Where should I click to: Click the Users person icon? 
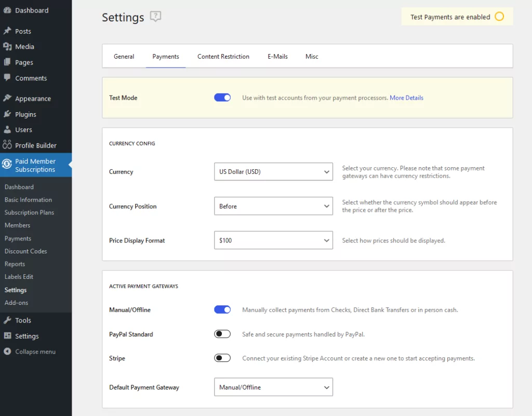click(7, 129)
